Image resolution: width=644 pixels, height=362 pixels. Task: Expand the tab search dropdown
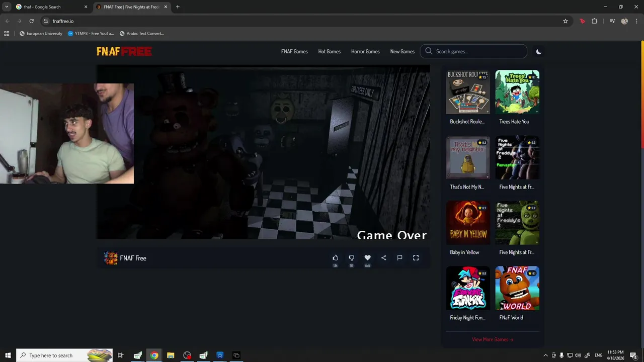[x=7, y=7]
